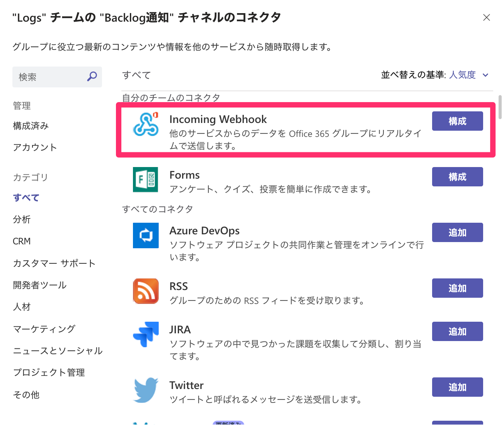This screenshot has height=447, width=504.
Task: Expand the sort chevron next to 人気度
Action: click(x=486, y=75)
